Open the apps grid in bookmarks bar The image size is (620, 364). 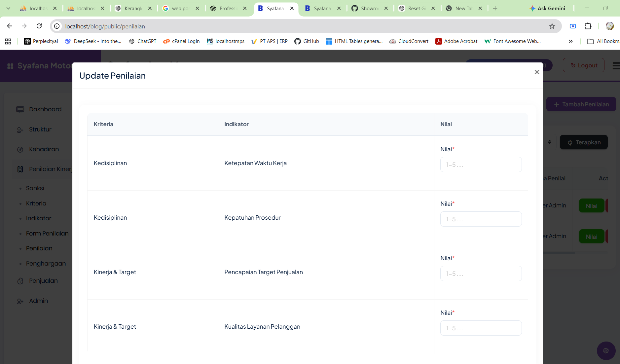(x=8, y=41)
